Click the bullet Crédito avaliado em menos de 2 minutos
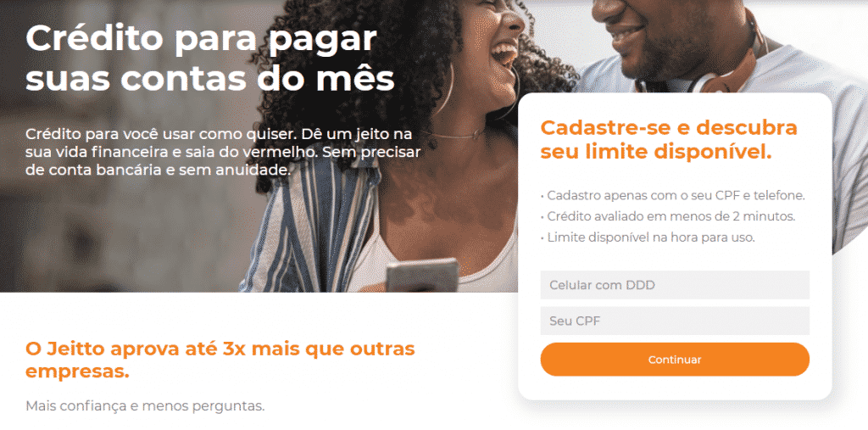Screen dimensions: 868x430 pos(668,216)
